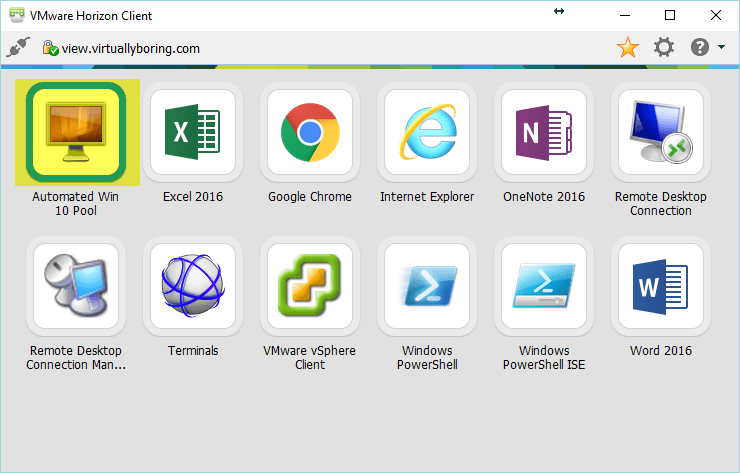Click the "Terminals" label
Screen dimensions: 740x473
pos(193,350)
